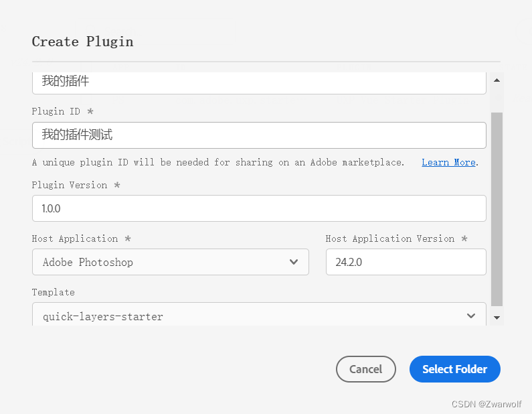Click the Host Application Version field 24.2.0
This screenshot has height=414, width=532.
pos(406,262)
